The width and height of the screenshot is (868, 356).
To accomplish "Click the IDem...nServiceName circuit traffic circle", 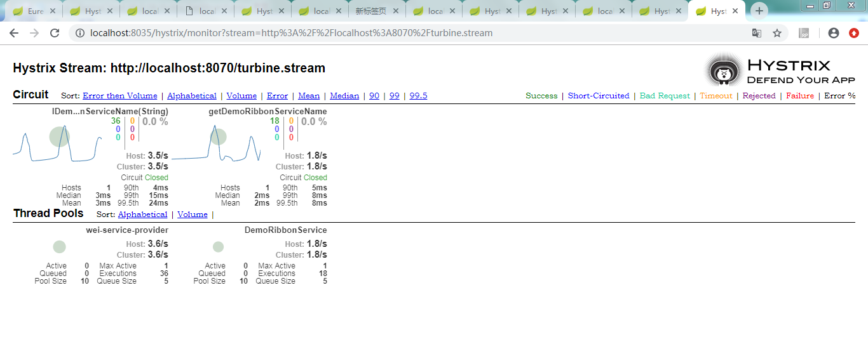I will 59,136.
